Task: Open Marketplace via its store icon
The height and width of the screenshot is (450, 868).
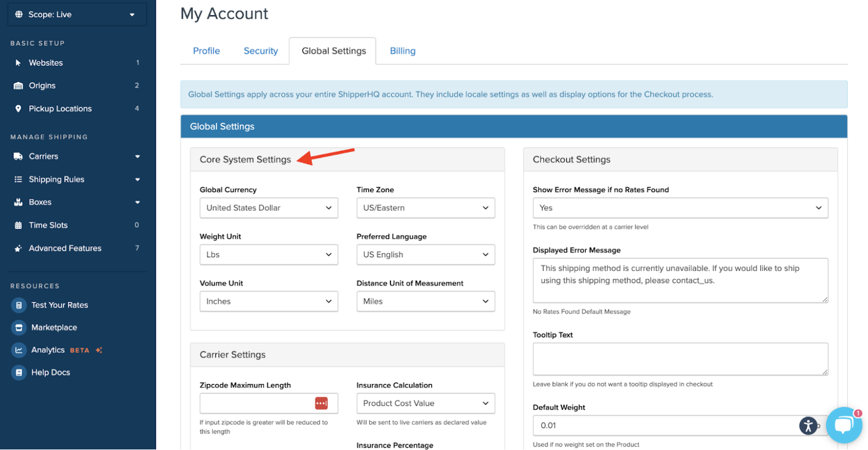Action: click(x=19, y=328)
